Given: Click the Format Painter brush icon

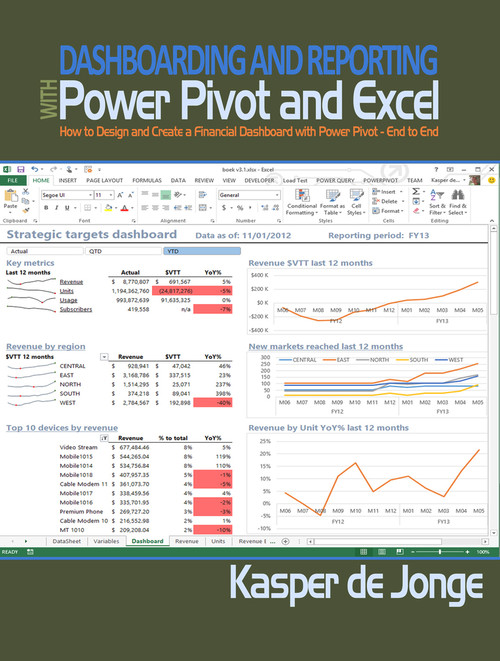Looking at the screenshot, I should coord(26,210).
